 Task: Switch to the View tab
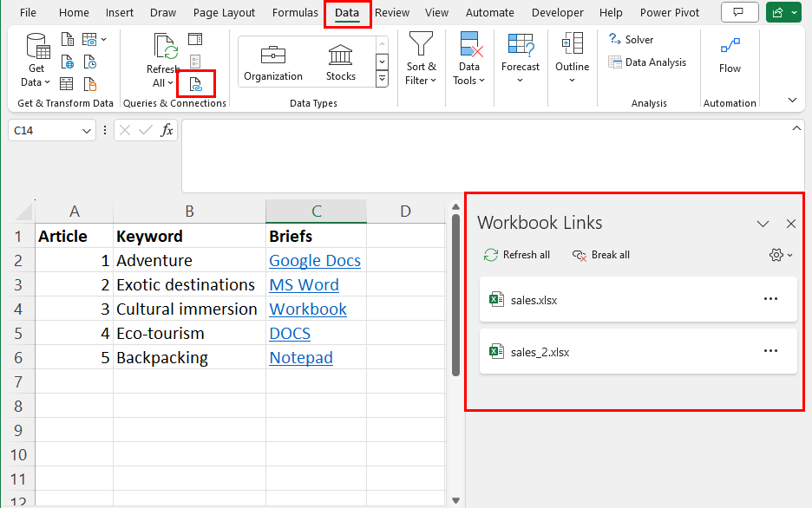(436, 12)
